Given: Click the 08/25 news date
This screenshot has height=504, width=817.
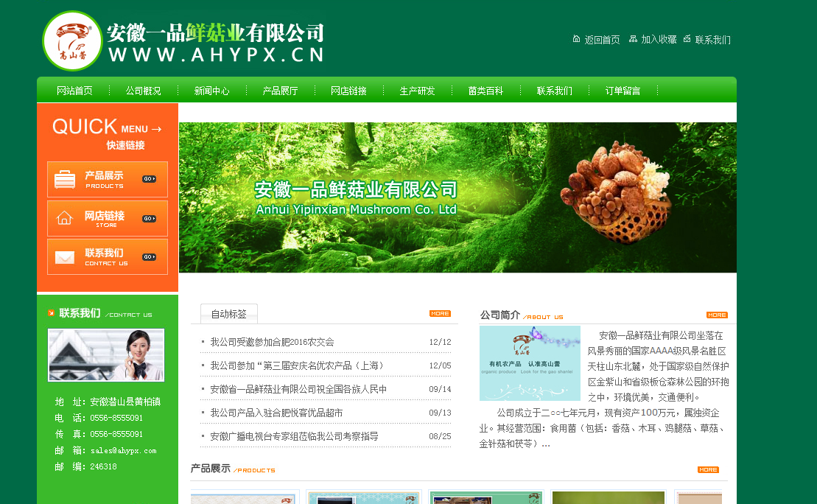Looking at the screenshot, I should click(441, 436).
